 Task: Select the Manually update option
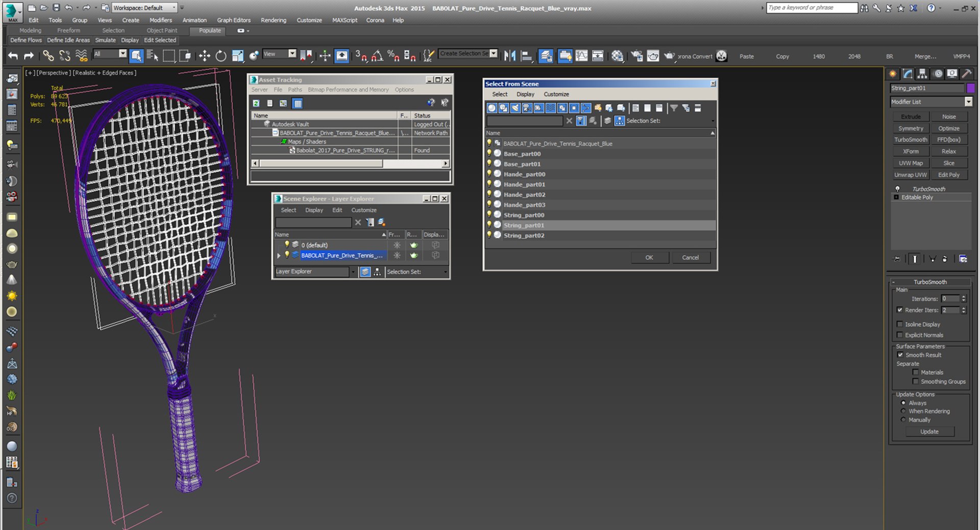(903, 420)
